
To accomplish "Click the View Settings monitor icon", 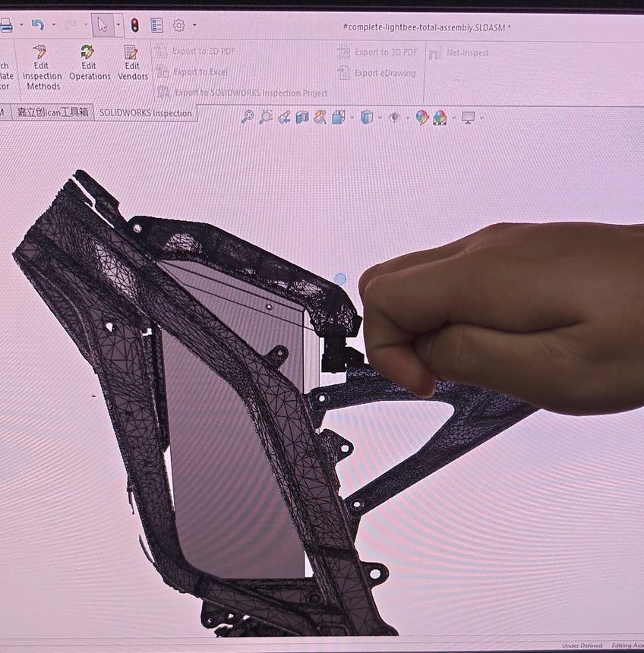I will (x=469, y=118).
